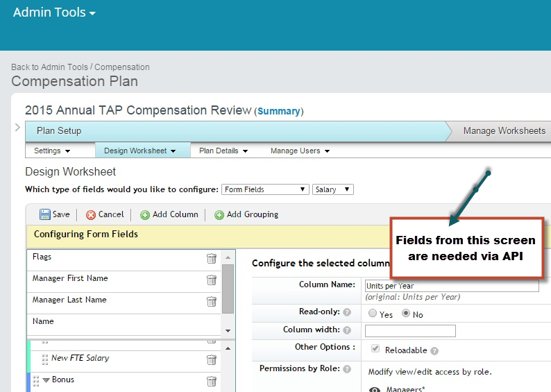The image size is (551, 392).
Task: Click the Add Grouping button label
Action: (253, 214)
